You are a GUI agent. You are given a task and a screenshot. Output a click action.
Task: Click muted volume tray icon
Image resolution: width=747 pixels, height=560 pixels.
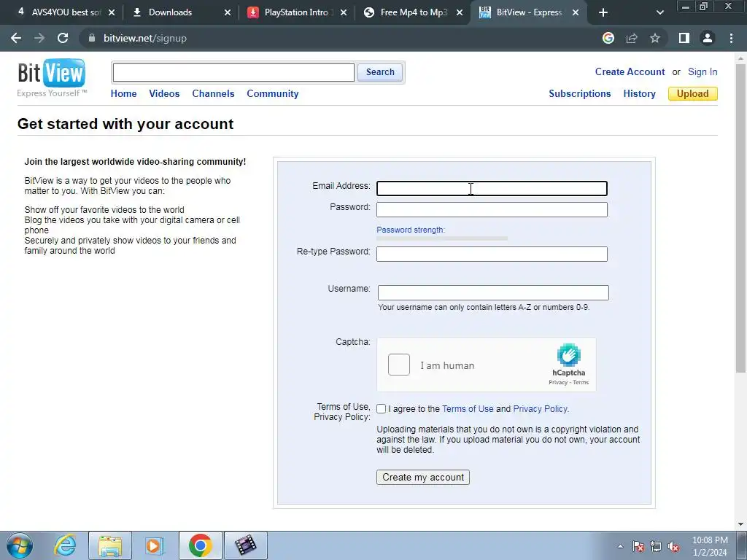(x=673, y=546)
